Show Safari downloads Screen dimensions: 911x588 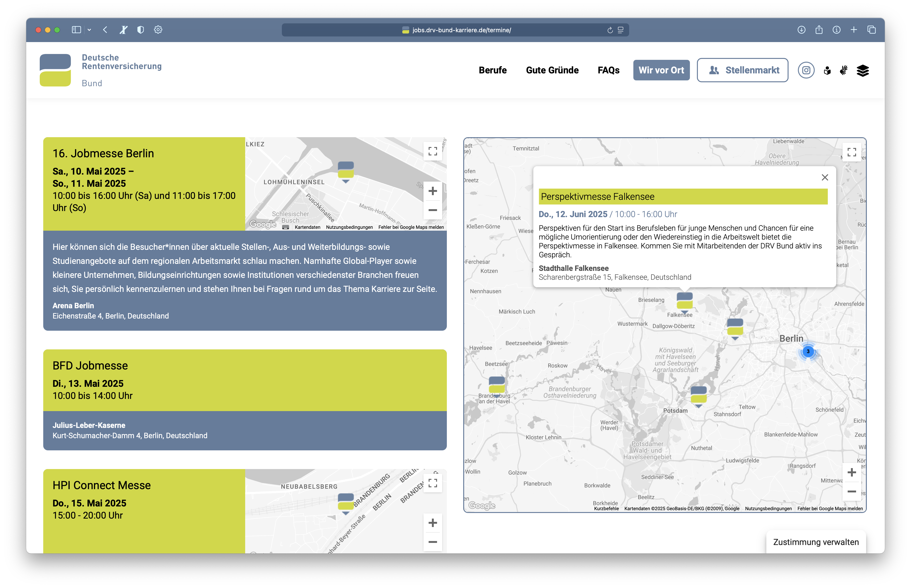click(x=801, y=30)
